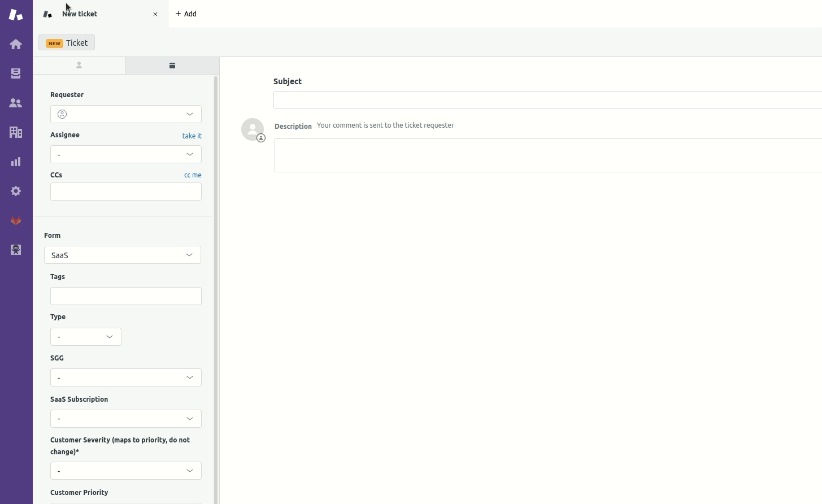The image size is (822, 504).
Task: Open the Requester dropdown
Action: tap(126, 114)
